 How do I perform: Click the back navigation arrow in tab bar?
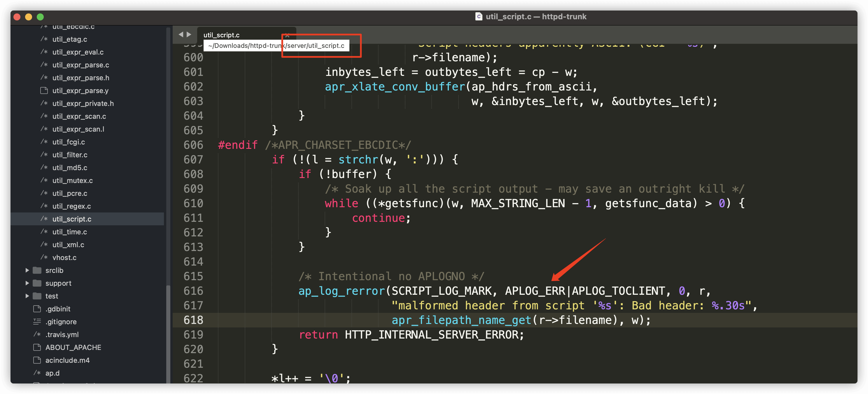181,34
